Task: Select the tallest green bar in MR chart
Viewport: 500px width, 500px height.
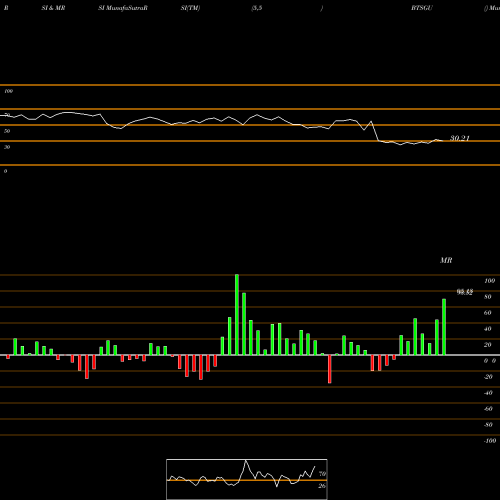Action: 237,314
